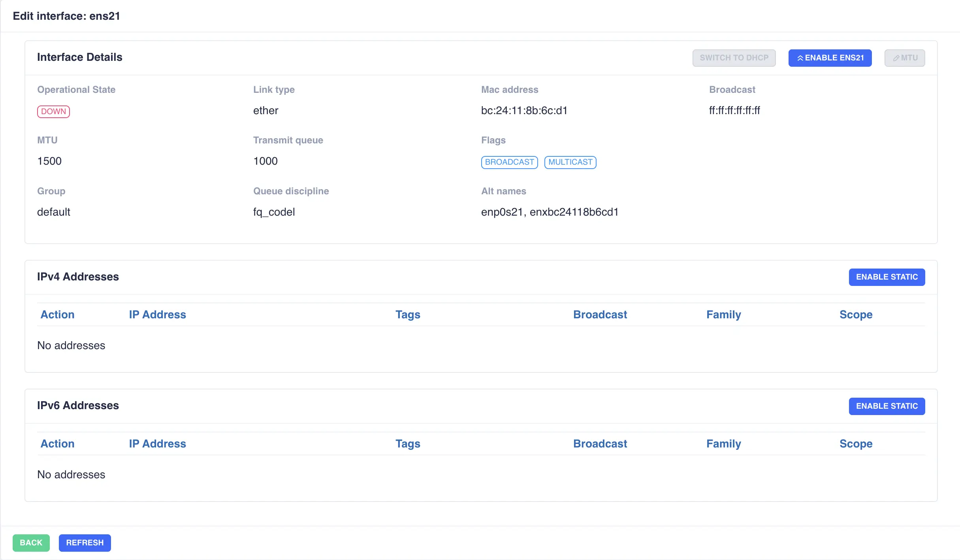Click the group value default
Image resolution: width=960 pixels, height=560 pixels.
[x=54, y=212]
